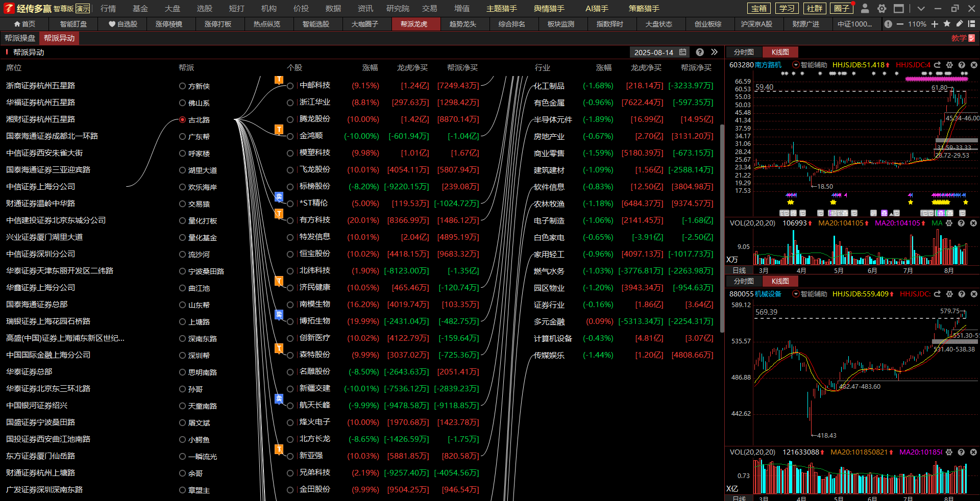Click help icon on lower VOL panel
980x501 pixels.
click(x=962, y=452)
